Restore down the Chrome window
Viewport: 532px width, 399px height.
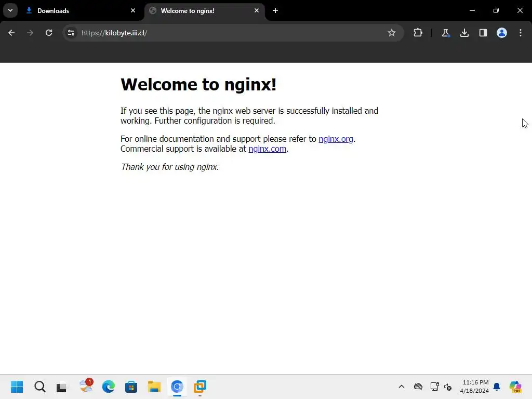tap(496, 10)
